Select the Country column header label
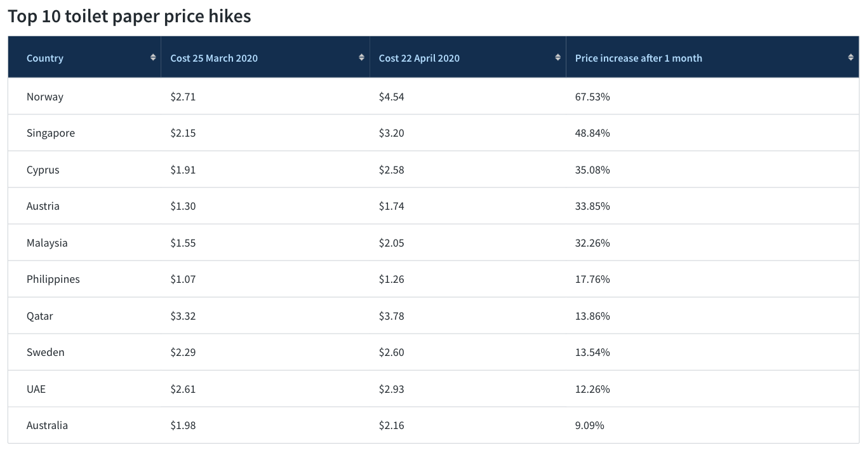This screenshot has width=868, height=450. click(x=45, y=58)
